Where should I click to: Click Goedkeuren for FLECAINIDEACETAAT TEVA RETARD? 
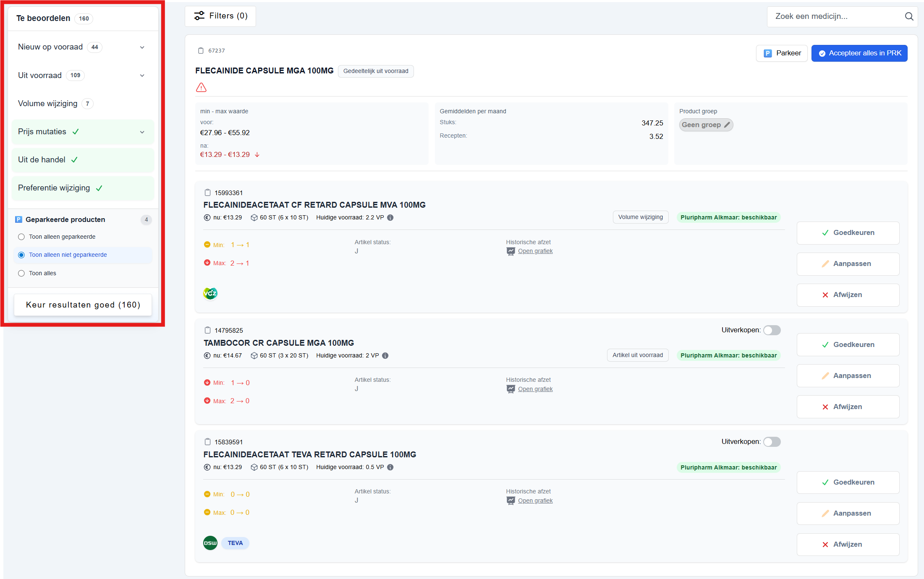tap(848, 482)
